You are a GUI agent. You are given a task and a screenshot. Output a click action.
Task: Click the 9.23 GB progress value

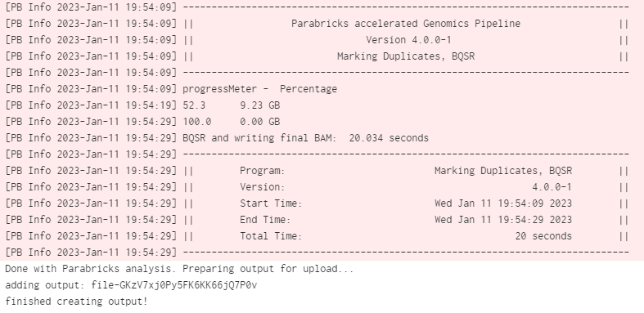point(259,105)
